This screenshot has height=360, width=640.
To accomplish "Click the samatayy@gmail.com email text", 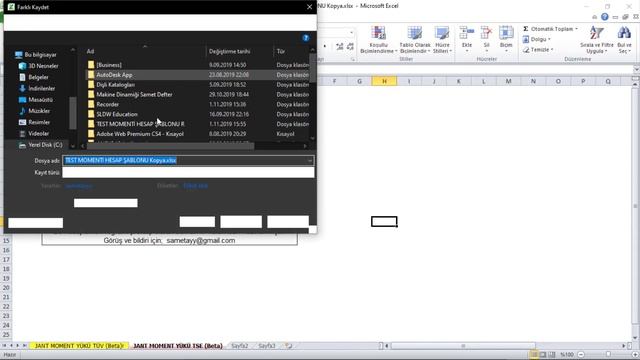I will point(201,240).
